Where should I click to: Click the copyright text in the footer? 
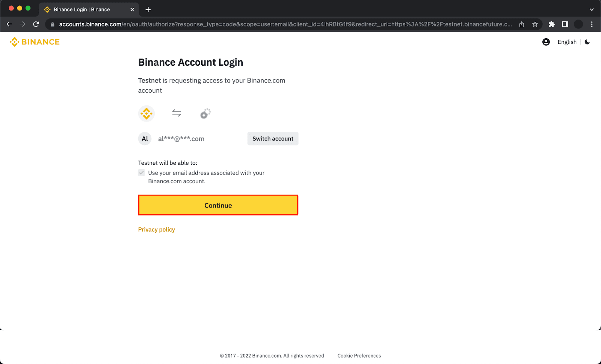272,356
